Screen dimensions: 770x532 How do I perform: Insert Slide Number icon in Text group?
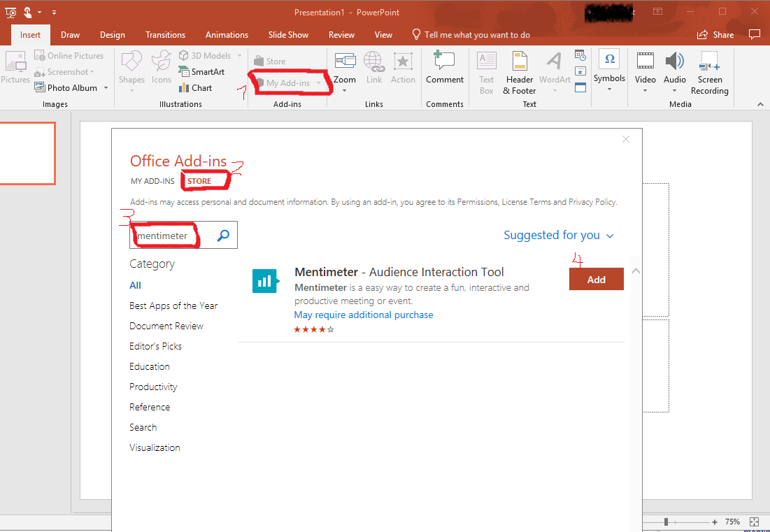click(580, 71)
